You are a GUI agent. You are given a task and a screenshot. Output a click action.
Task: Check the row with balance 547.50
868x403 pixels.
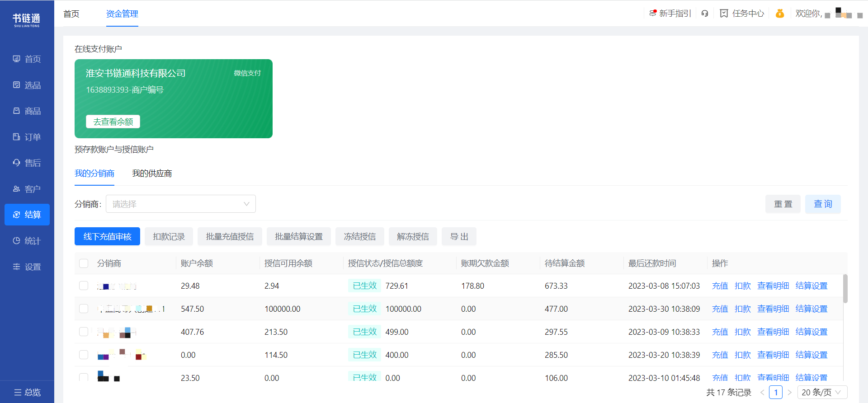tap(84, 309)
